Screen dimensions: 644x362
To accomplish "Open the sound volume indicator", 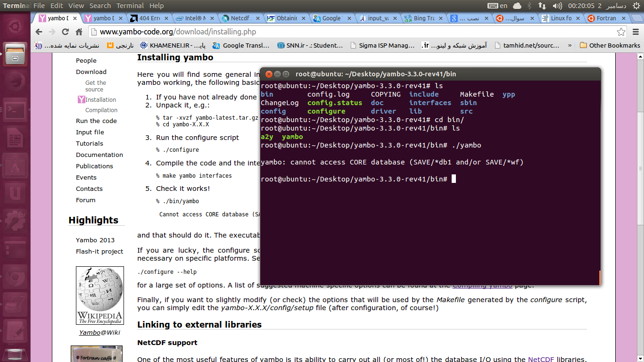I will (x=557, y=6).
